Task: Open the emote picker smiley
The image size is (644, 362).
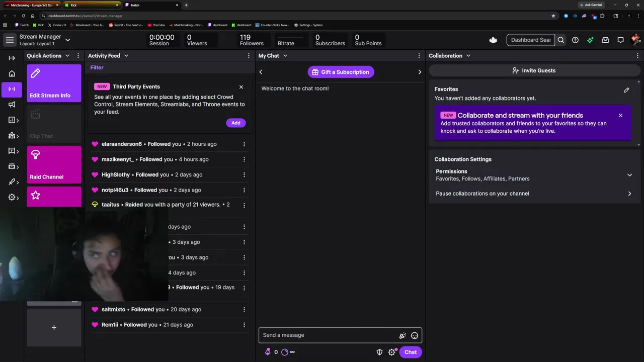Action: point(415,335)
